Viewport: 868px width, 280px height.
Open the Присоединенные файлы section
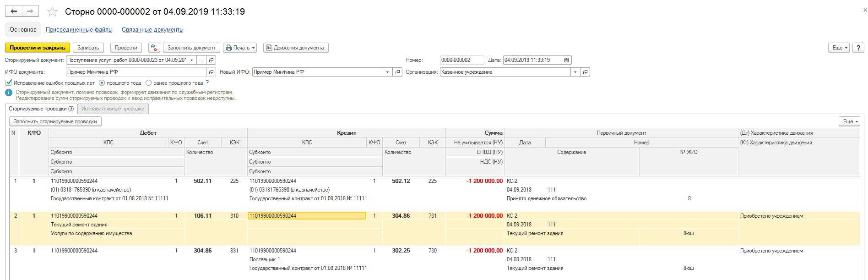[79, 30]
